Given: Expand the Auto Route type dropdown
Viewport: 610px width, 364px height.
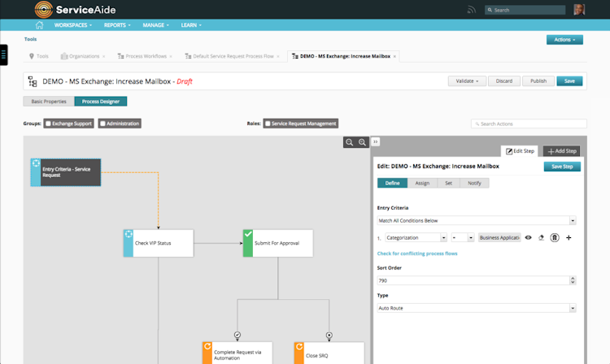Looking at the screenshot, I should tap(573, 308).
